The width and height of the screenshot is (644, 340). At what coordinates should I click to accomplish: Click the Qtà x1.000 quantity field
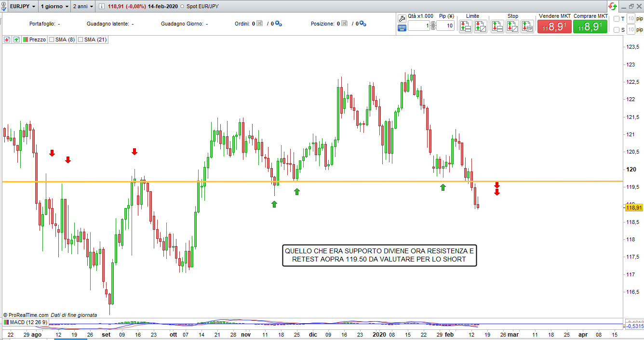coord(419,26)
